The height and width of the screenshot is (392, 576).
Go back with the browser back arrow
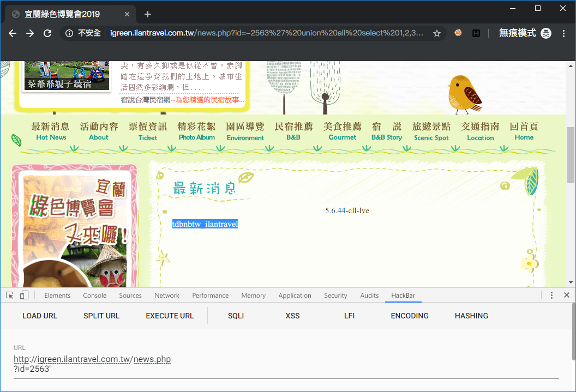tap(13, 33)
